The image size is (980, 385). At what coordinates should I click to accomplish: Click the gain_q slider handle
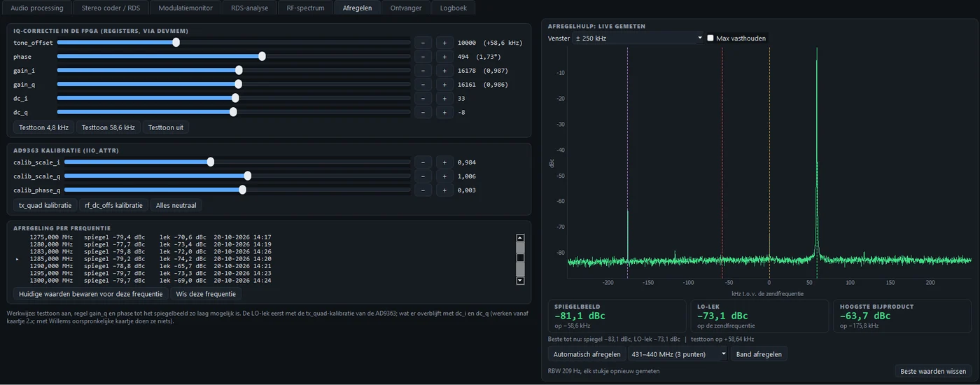[239, 84]
